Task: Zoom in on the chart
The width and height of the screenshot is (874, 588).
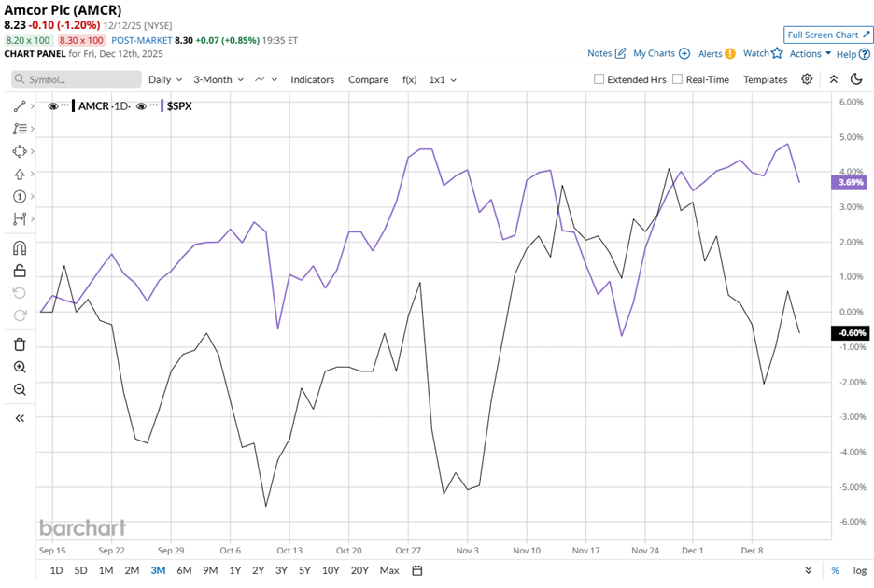Action: tap(20, 367)
